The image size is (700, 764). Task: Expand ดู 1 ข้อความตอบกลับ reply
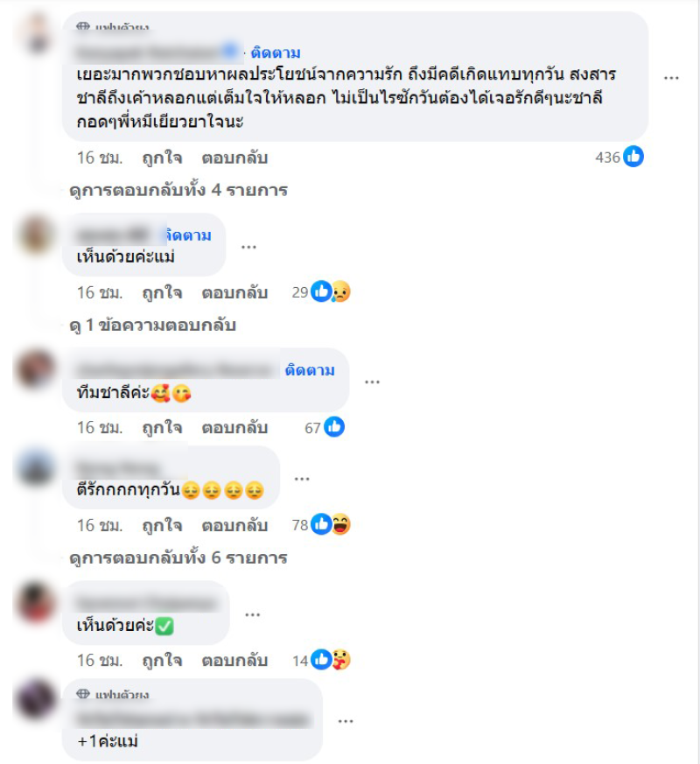pyautogui.click(x=152, y=325)
